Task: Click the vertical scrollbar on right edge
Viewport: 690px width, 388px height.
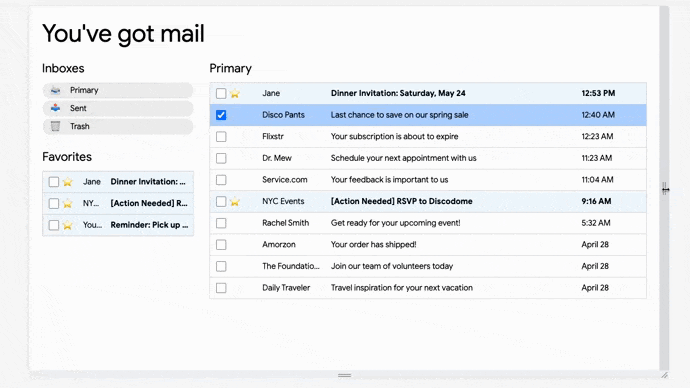Action: click(x=664, y=188)
